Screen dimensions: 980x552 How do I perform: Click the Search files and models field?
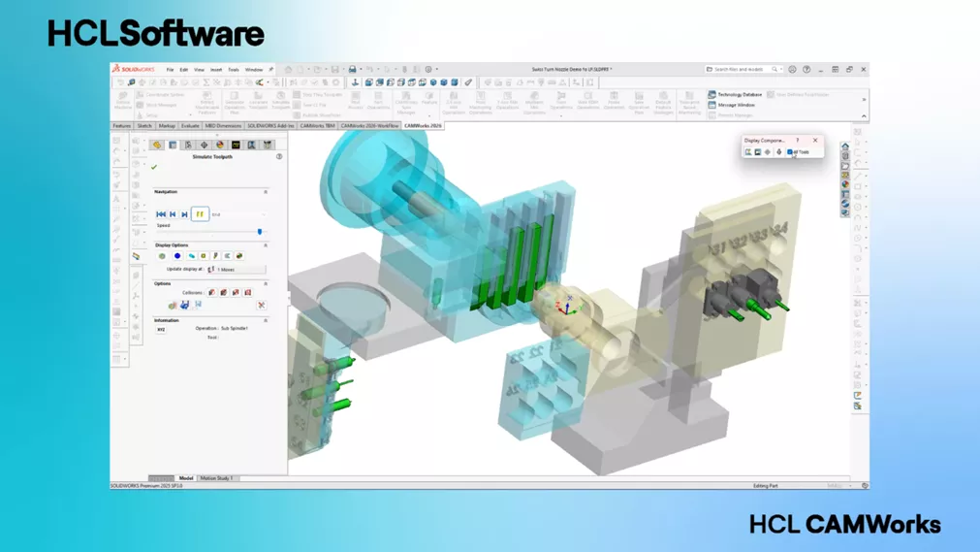[x=742, y=70]
